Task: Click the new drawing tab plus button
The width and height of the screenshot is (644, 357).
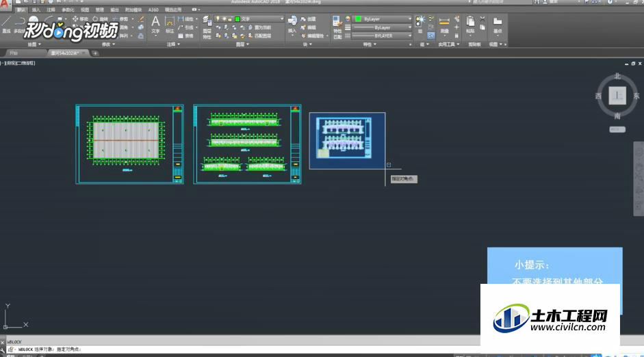Action: (x=95, y=53)
